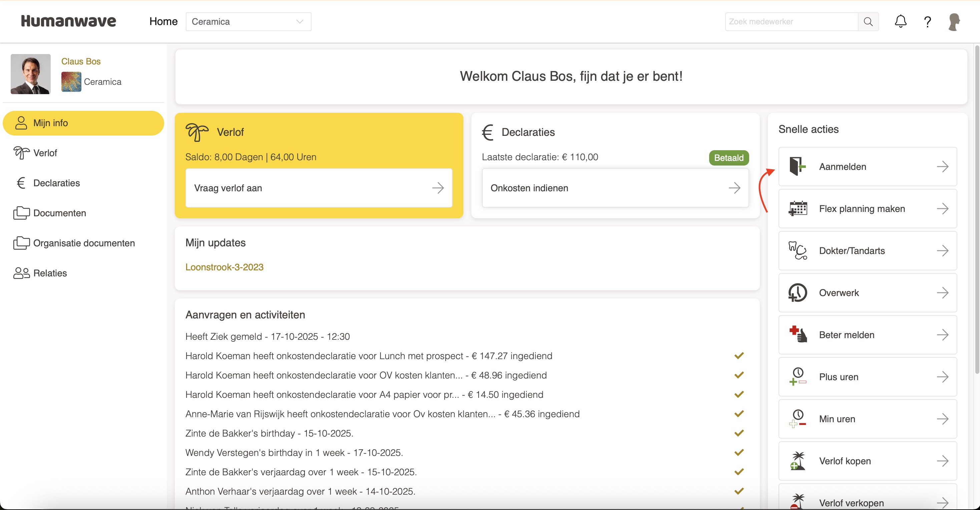Select the Dokter/Tandarts stethoscope icon
Viewport: 980px width, 510px height.
798,250
